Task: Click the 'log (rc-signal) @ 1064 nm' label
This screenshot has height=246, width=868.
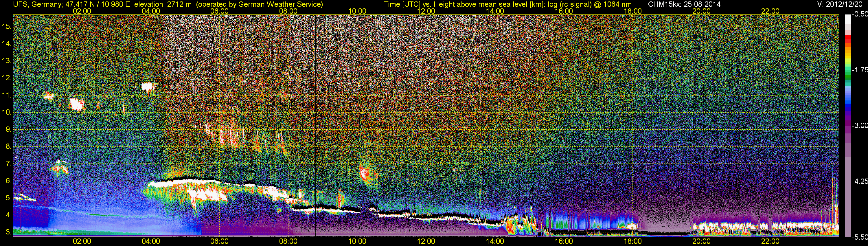Action: (x=590, y=4)
